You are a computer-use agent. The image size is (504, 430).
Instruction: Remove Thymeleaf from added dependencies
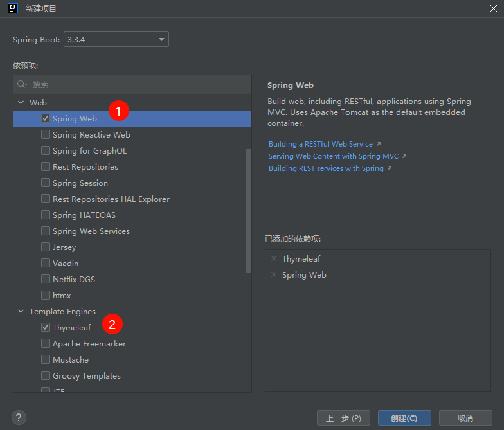click(x=274, y=258)
